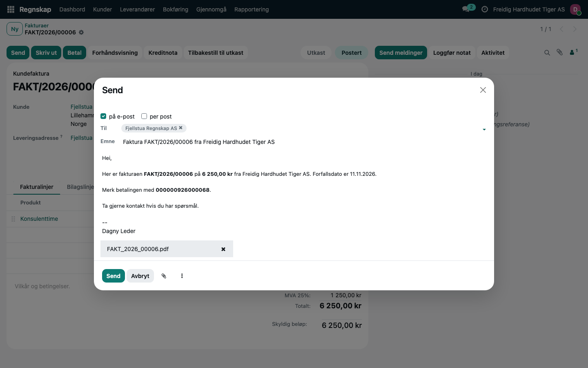Remove the FAKT_2026_00006.pdf attachment
This screenshot has width=588, height=368.
[x=223, y=249]
